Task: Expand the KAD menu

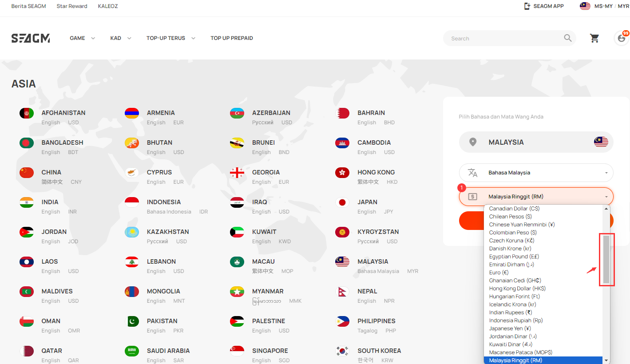Action: tap(121, 38)
